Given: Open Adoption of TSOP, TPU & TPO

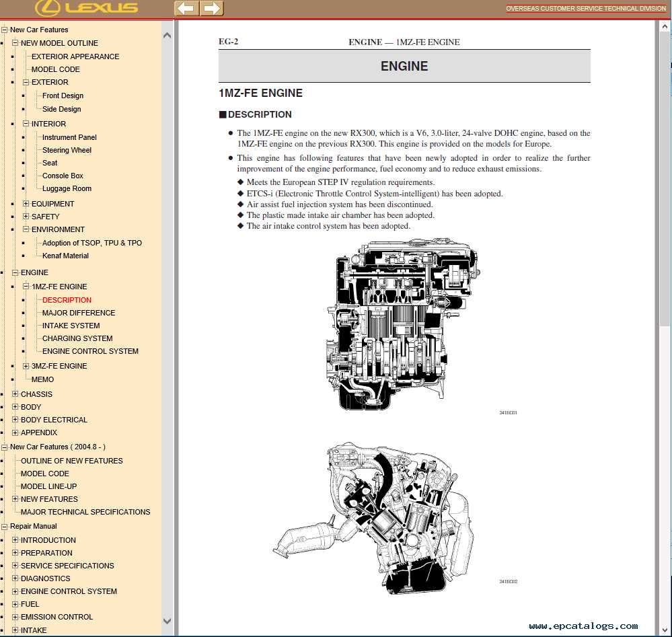Looking at the screenshot, I should coord(91,243).
